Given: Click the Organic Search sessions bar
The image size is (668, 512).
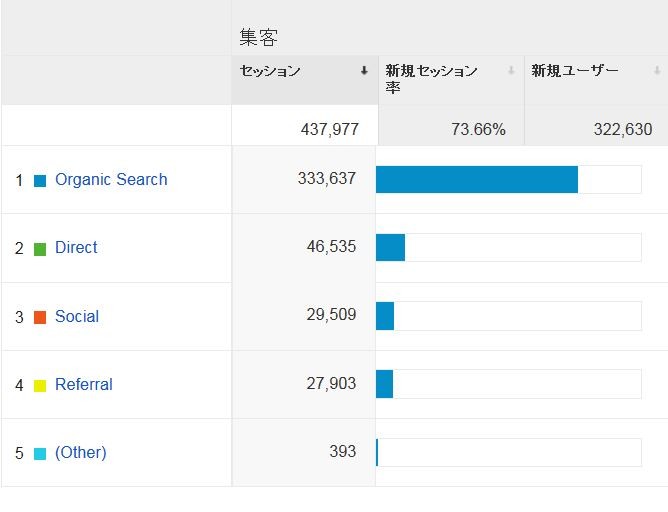Looking at the screenshot, I should tap(477, 180).
